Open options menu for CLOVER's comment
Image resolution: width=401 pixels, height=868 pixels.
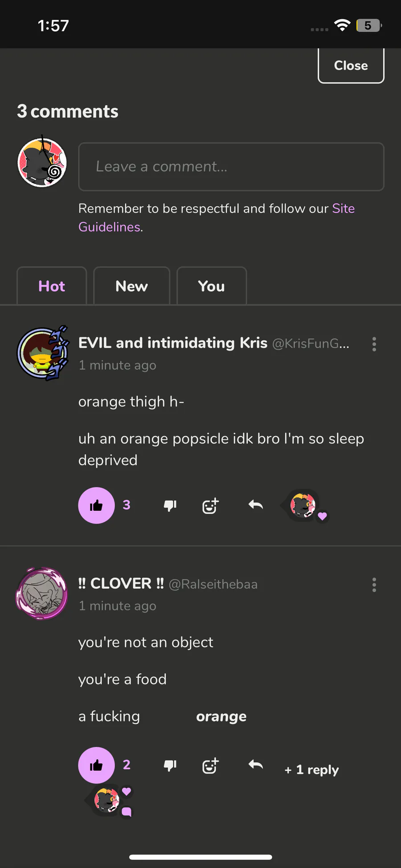point(374,585)
